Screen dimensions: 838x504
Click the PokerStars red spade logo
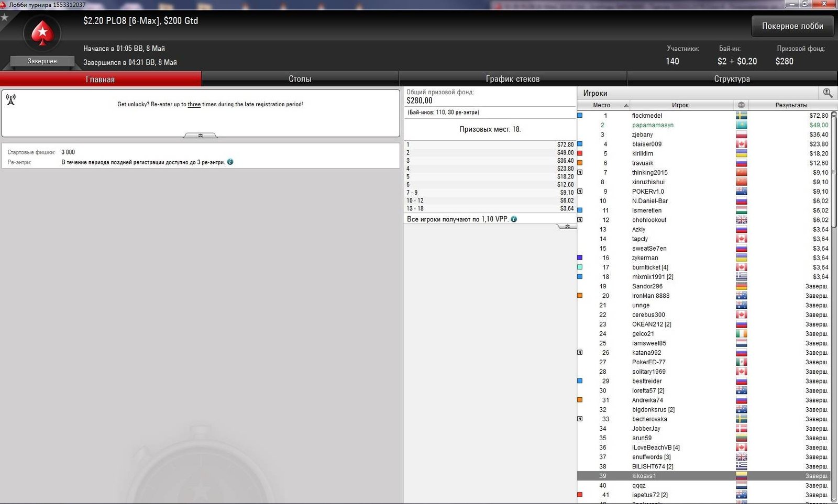coord(42,34)
